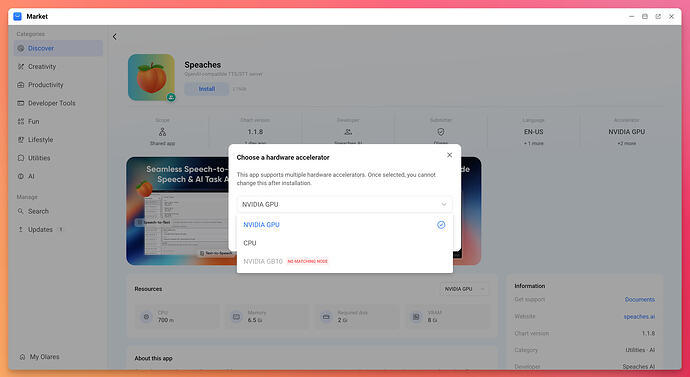Select the NVIDIA GPU checked option
The height and width of the screenshot is (377, 690).
pos(345,225)
